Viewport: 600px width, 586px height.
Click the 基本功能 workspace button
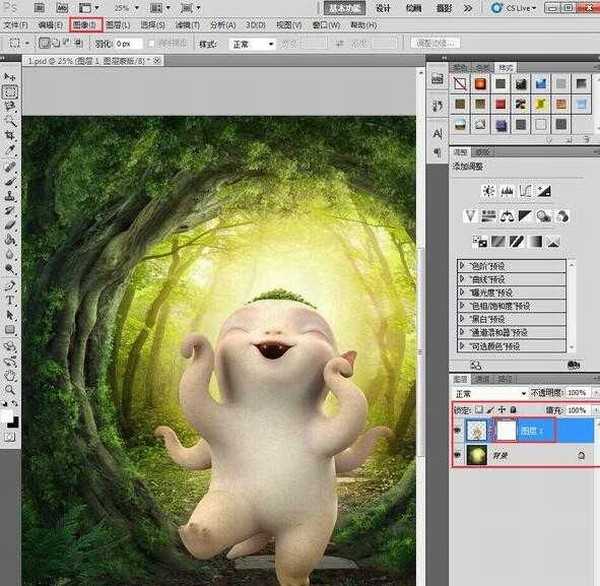coord(347,7)
